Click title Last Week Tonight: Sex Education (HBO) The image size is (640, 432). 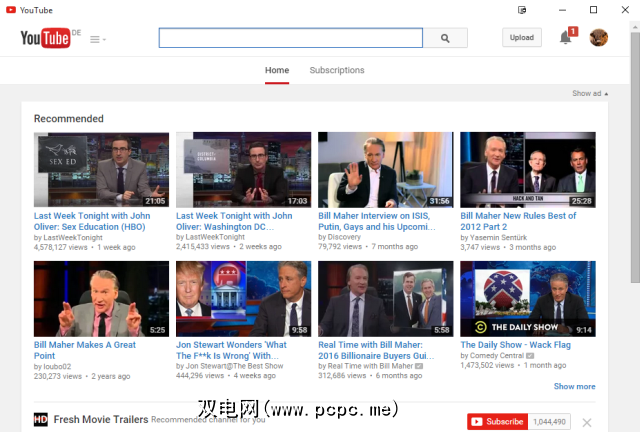point(92,221)
